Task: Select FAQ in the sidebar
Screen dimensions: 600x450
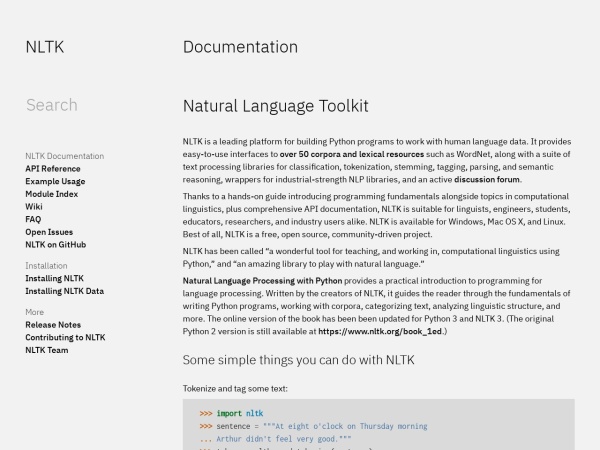Action: 33,219
